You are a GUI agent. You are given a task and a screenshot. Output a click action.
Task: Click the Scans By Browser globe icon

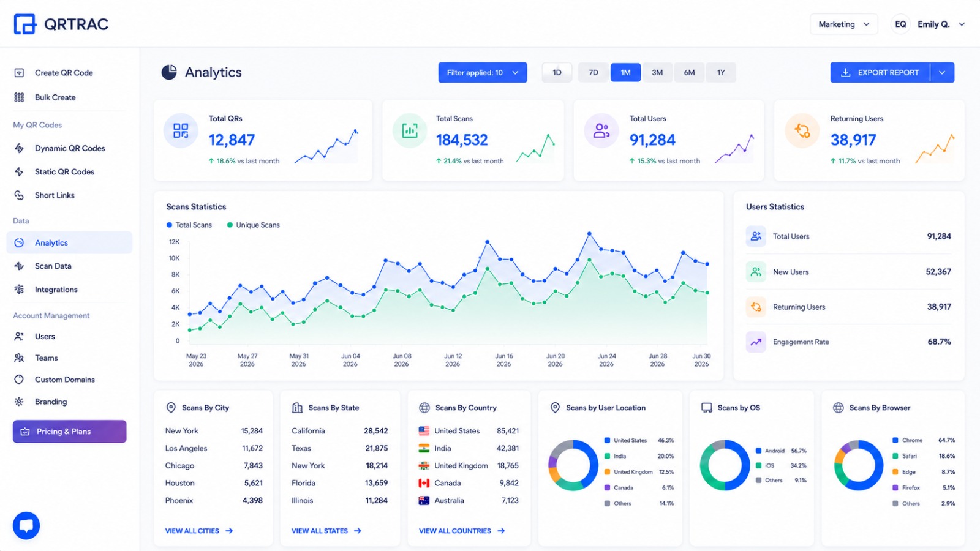pyautogui.click(x=838, y=408)
